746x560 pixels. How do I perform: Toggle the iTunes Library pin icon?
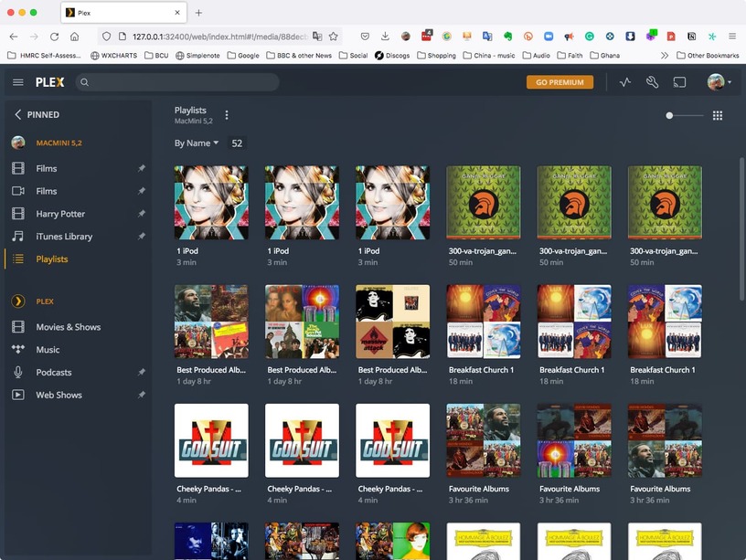pos(142,237)
